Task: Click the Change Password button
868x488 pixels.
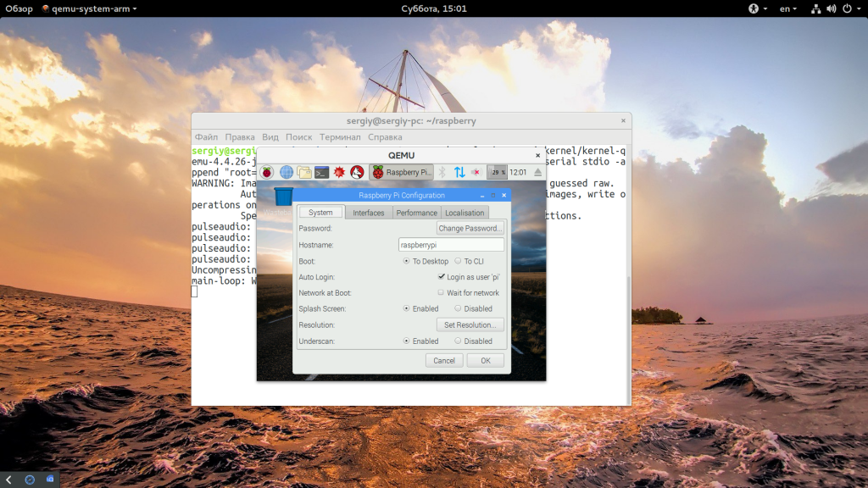Action: [470, 229]
